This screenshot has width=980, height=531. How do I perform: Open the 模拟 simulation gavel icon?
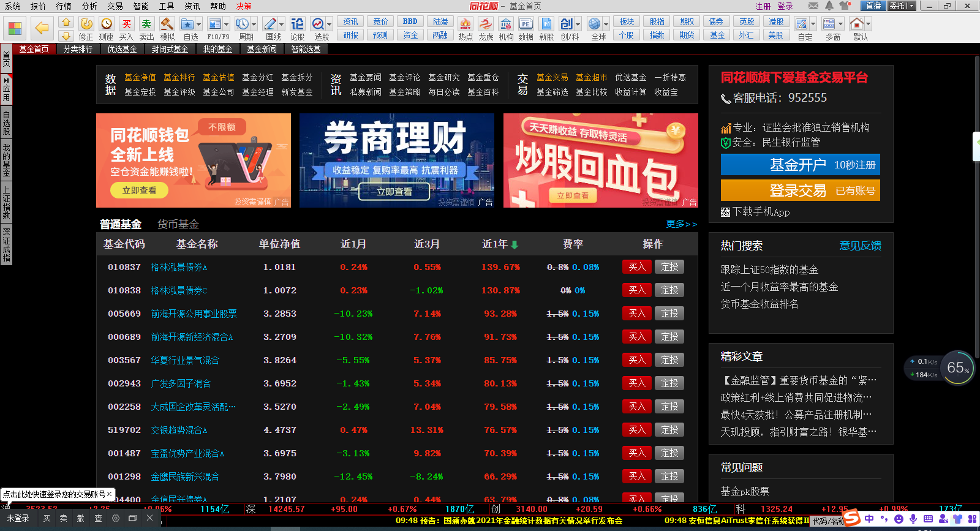[167, 24]
